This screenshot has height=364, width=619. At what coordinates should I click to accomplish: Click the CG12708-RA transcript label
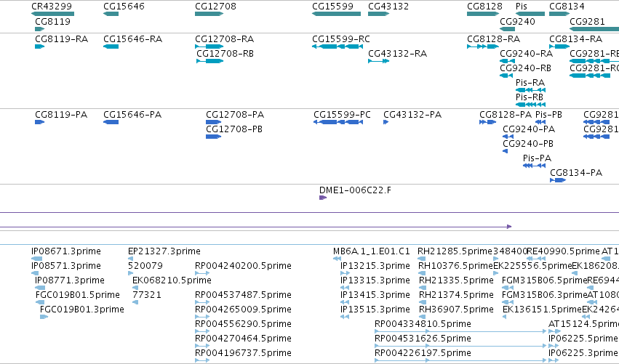tap(224, 39)
